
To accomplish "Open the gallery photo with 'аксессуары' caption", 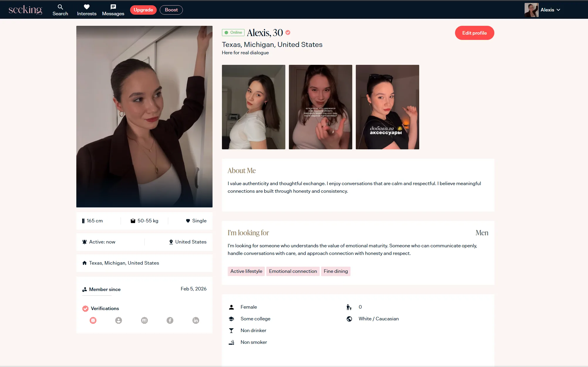I will pos(387,107).
